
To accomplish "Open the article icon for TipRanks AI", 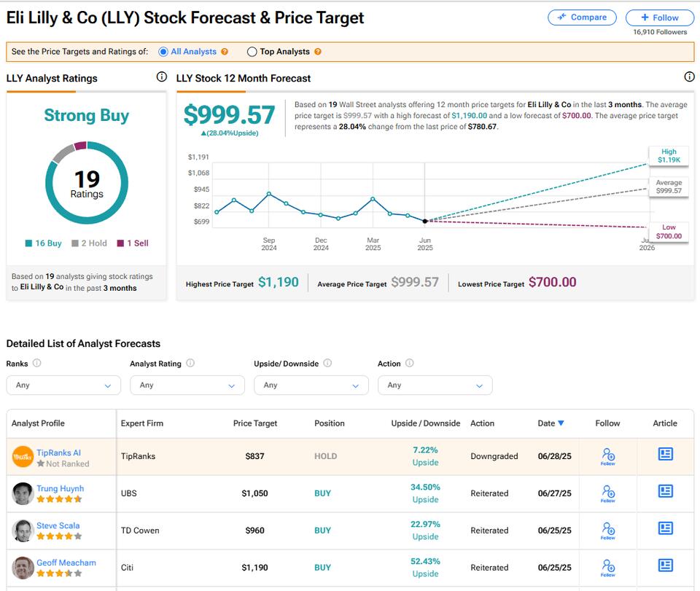I will pos(665,454).
